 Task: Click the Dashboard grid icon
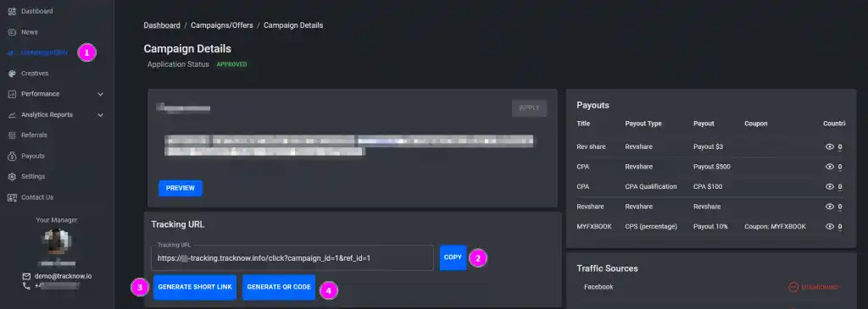(12, 11)
